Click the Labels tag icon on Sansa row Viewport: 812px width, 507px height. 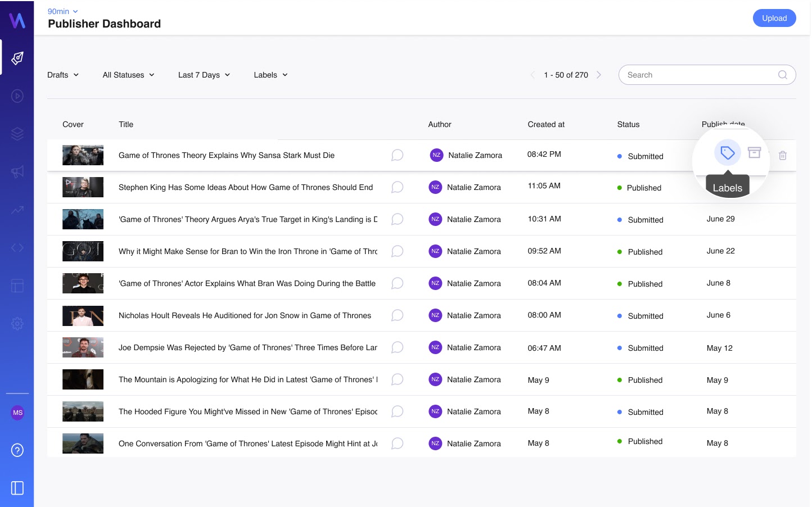[x=728, y=153]
